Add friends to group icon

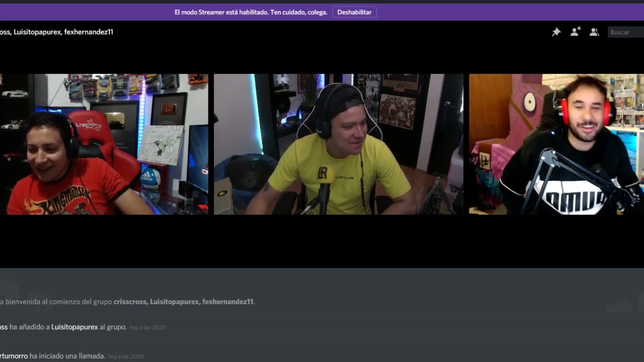tap(576, 32)
